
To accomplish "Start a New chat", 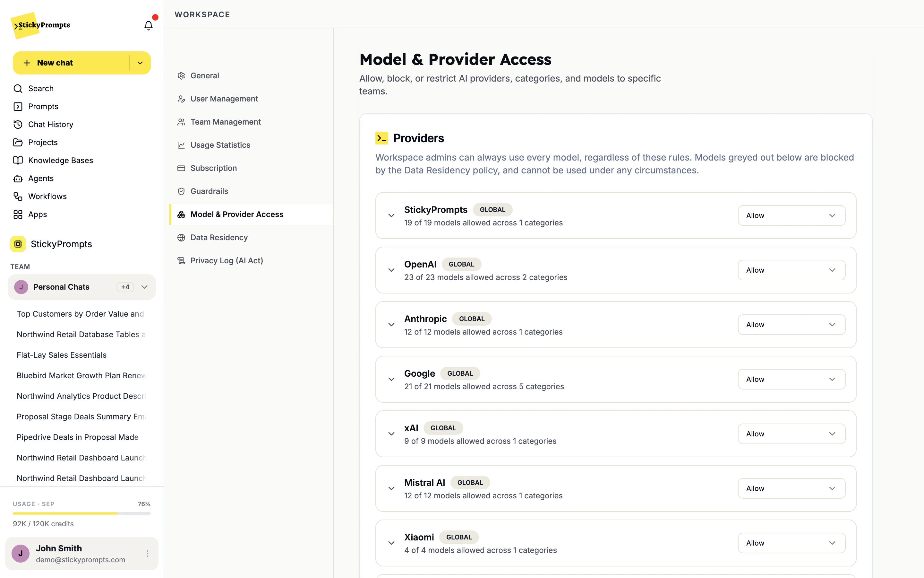I will point(71,63).
